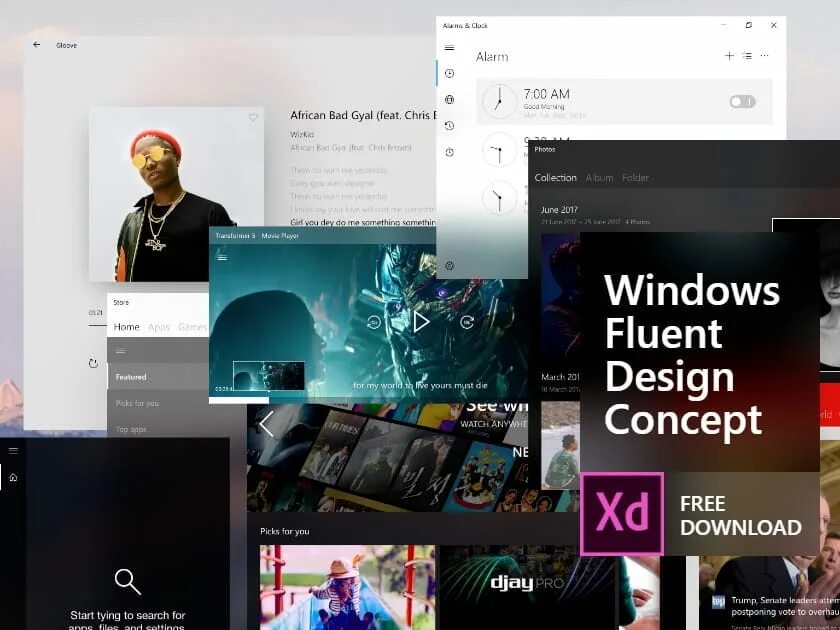Add a new alarm with plus icon
Image resolution: width=840 pixels, height=630 pixels.
click(x=729, y=56)
